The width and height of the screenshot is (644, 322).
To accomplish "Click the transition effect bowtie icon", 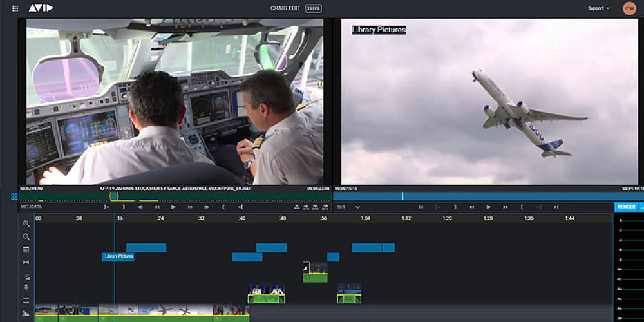I will 26,262.
